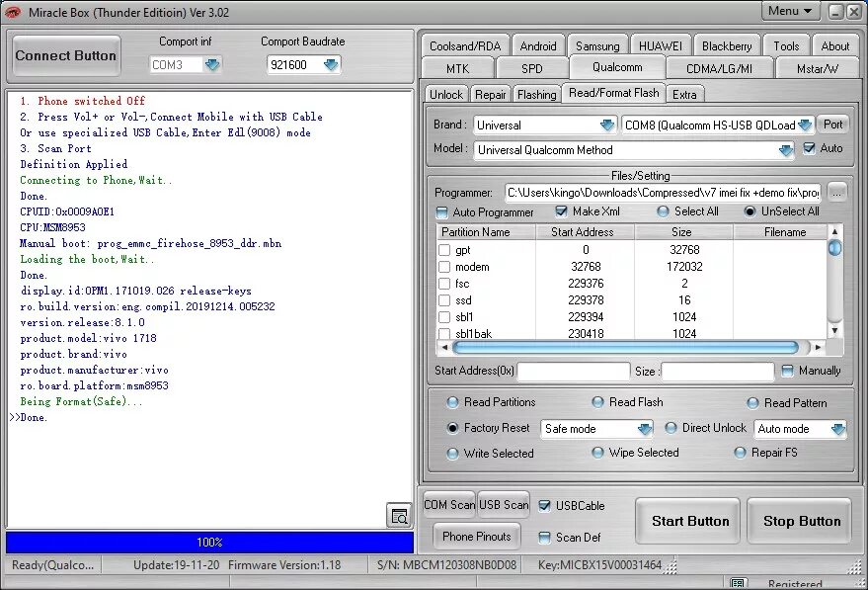The height and width of the screenshot is (590, 868).
Task: Check the gpt partition checkbox
Action: pyautogui.click(x=444, y=250)
